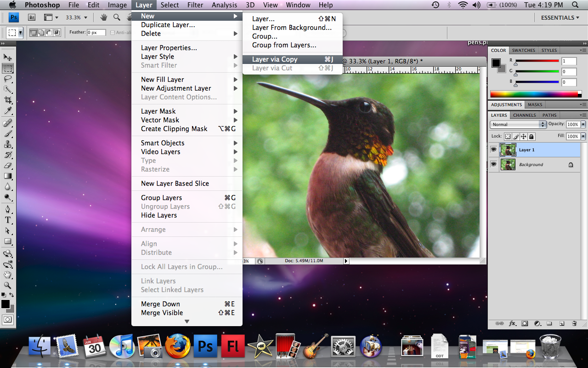The width and height of the screenshot is (588, 368).
Task: Select the Eyedropper tool
Action: pos(8,111)
